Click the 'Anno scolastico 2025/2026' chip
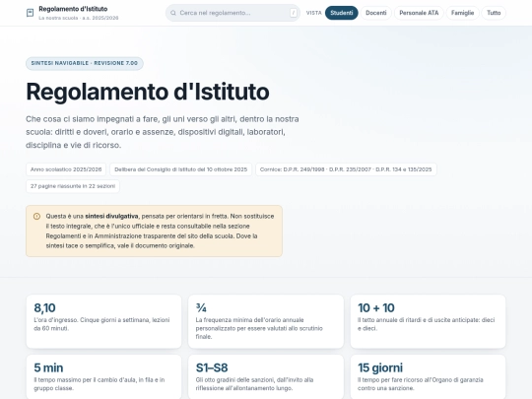The width and height of the screenshot is (532, 399). 66,169
